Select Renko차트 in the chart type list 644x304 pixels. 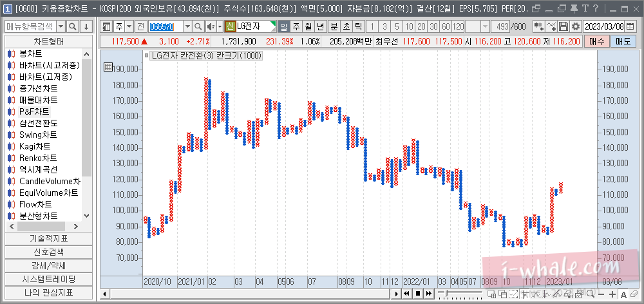tap(38, 158)
